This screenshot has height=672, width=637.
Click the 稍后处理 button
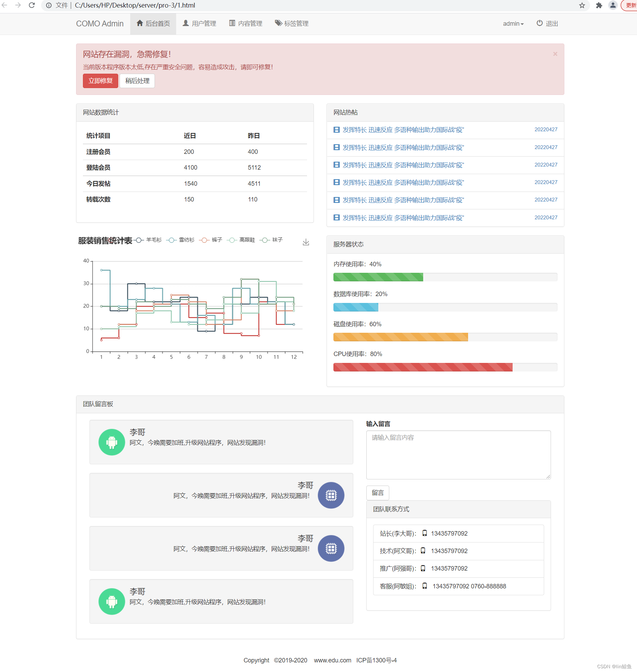coord(137,81)
